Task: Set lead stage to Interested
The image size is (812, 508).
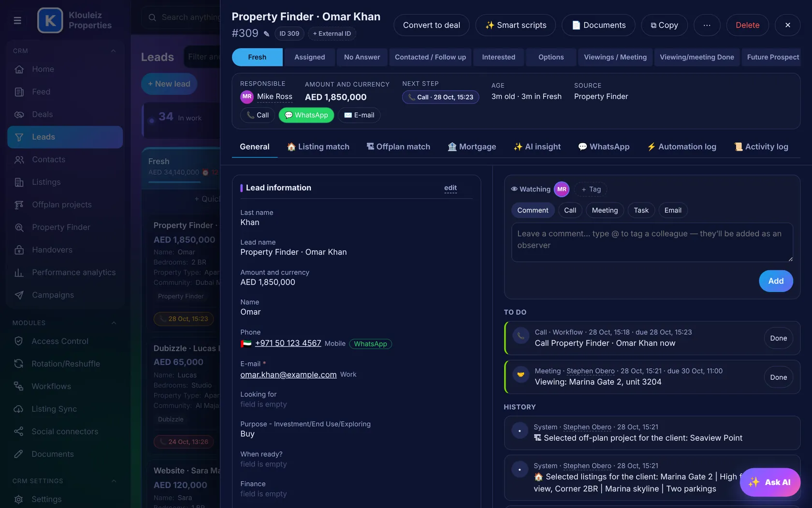Action: click(x=498, y=57)
